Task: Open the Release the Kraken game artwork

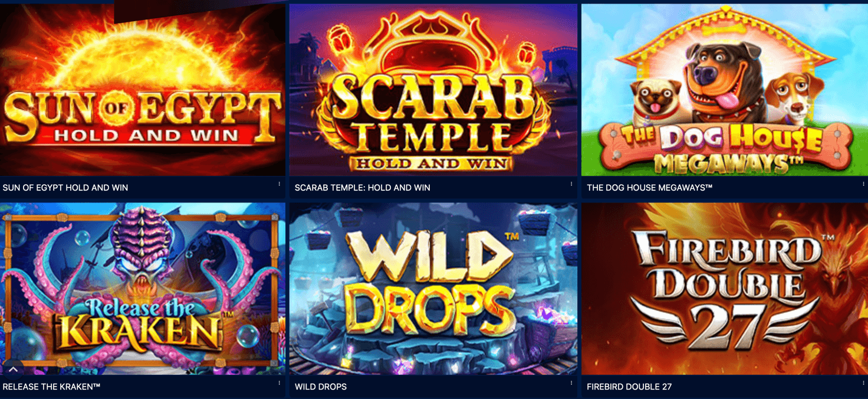Action: (x=142, y=289)
